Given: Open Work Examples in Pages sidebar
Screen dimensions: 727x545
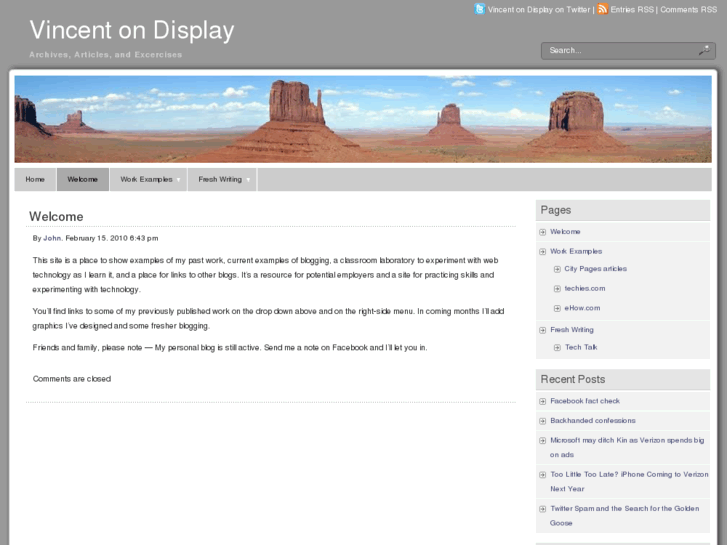Looking at the screenshot, I should (x=576, y=251).
